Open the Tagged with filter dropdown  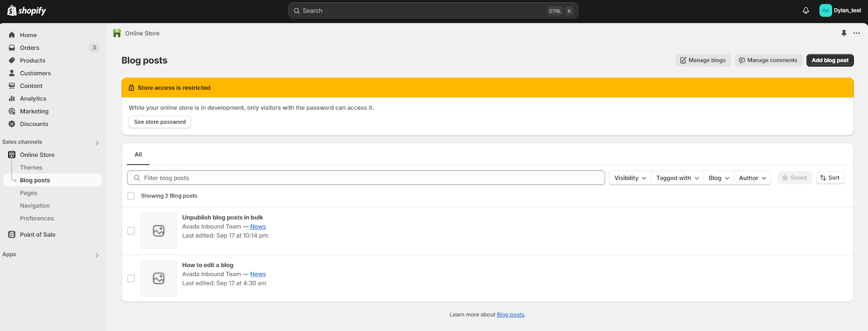[677, 178]
